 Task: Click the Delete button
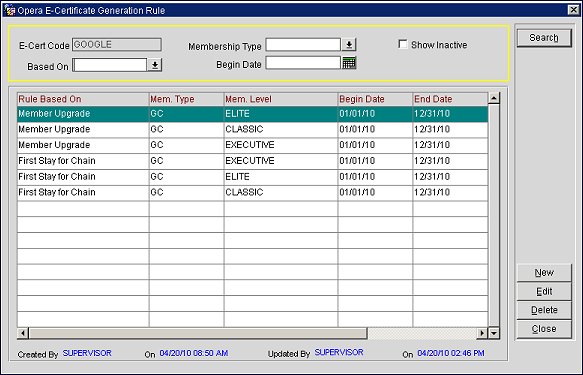click(544, 310)
